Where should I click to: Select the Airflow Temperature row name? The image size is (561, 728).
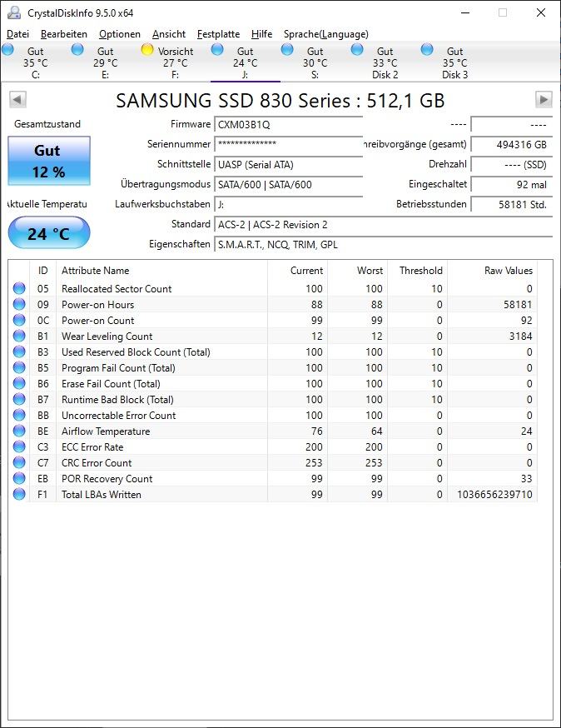106,431
